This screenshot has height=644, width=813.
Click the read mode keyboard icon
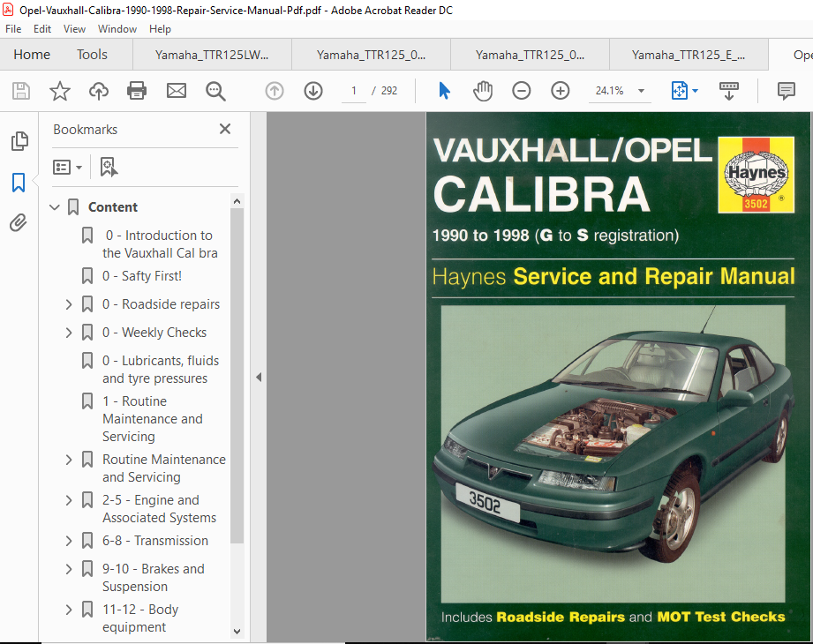click(x=728, y=91)
